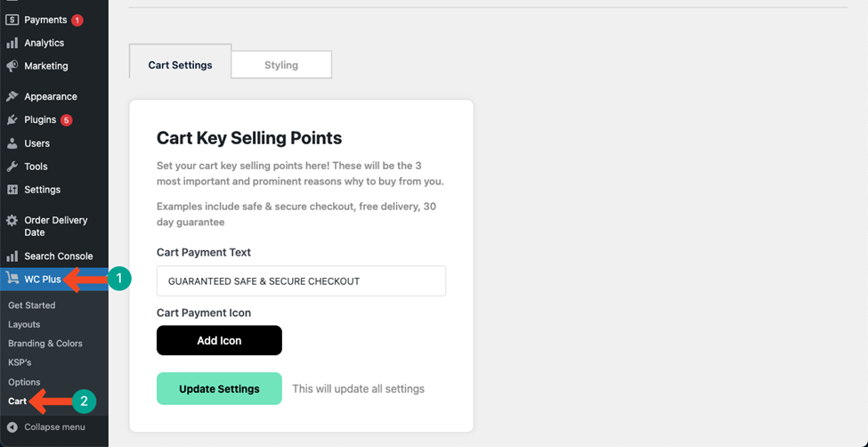Click the Analytics bar chart icon
This screenshot has height=447, width=868.
(x=12, y=44)
